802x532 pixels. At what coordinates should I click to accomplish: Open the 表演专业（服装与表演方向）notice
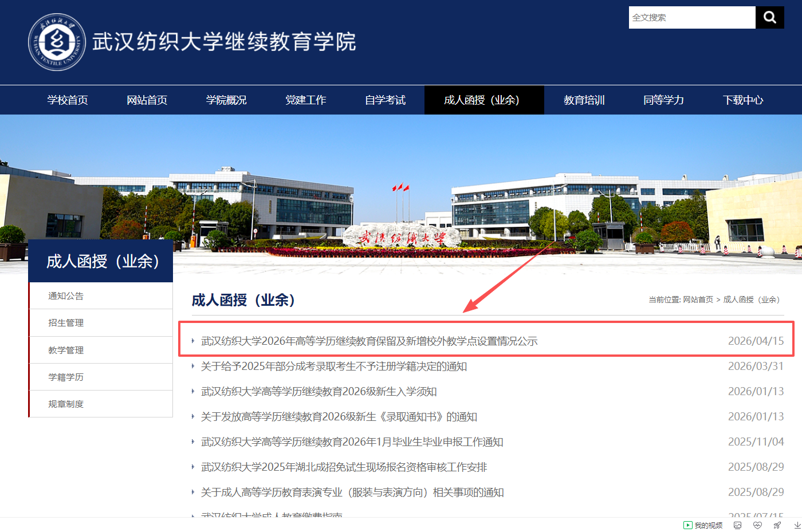tap(352, 492)
